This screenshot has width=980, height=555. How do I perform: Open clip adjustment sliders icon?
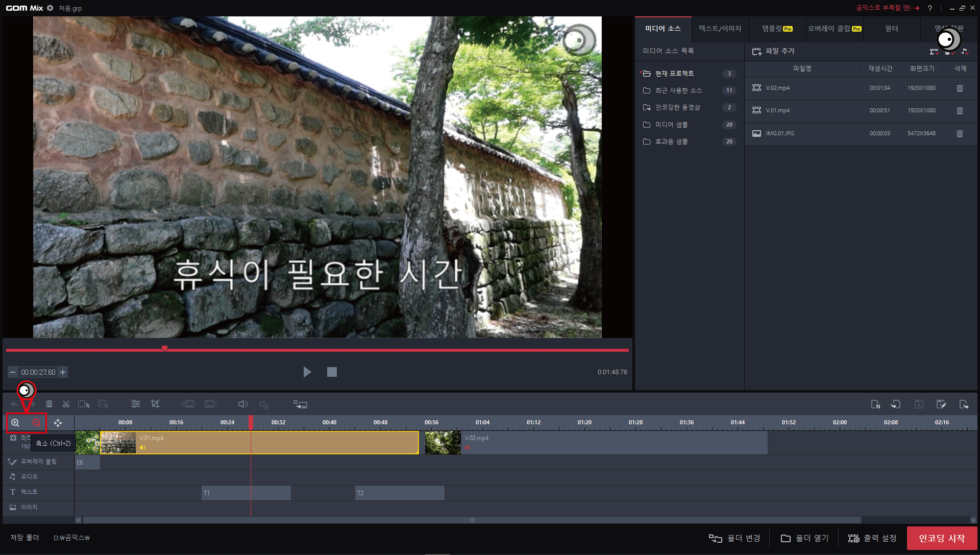[135, 404]
